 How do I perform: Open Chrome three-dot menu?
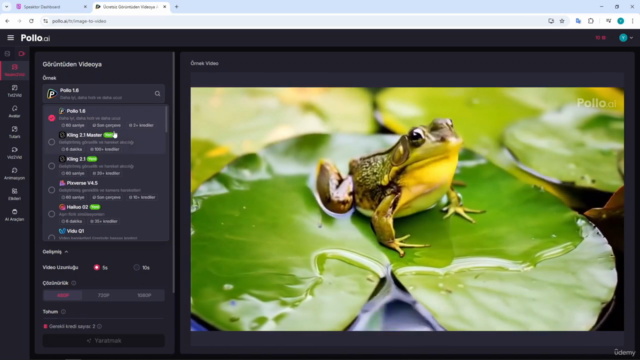pos(632,21)
